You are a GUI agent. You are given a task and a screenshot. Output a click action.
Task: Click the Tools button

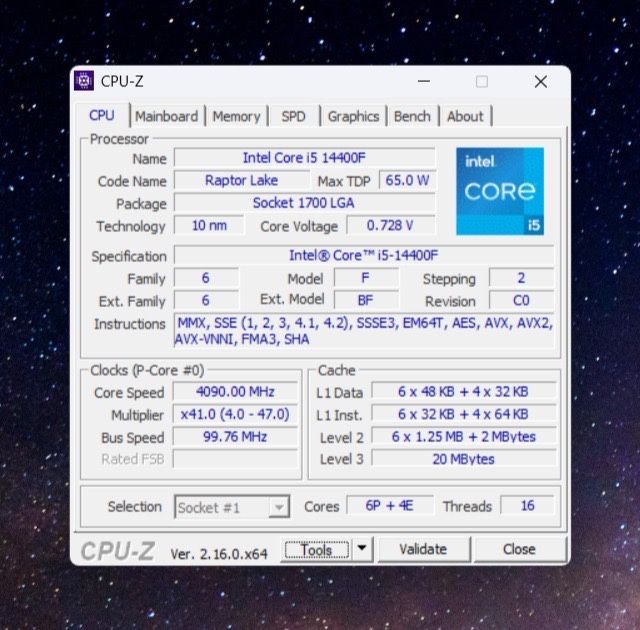[x=317, y=550]
